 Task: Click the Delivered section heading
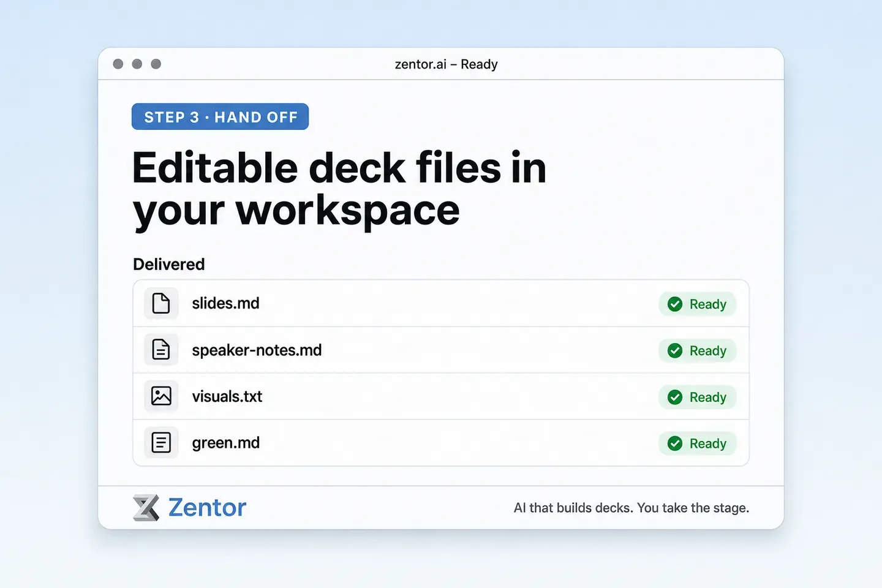(x=169, y=264)
